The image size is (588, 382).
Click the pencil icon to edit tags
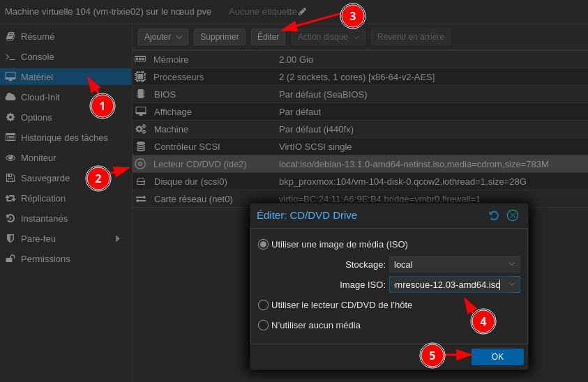point(302,12)
